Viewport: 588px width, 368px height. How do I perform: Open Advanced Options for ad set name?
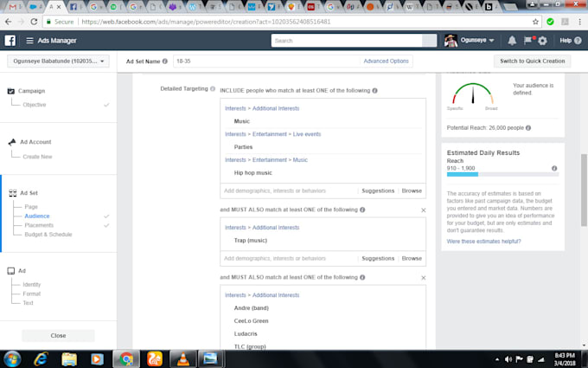click(386, 61)
